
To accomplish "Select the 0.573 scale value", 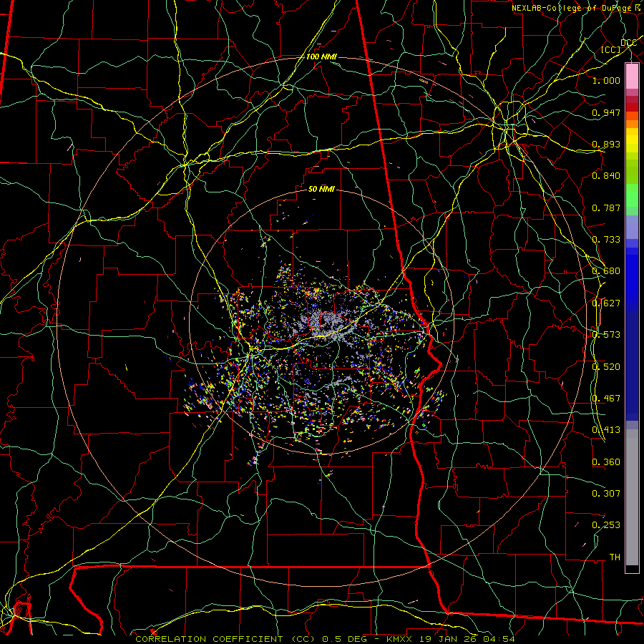I will (606, 335).
